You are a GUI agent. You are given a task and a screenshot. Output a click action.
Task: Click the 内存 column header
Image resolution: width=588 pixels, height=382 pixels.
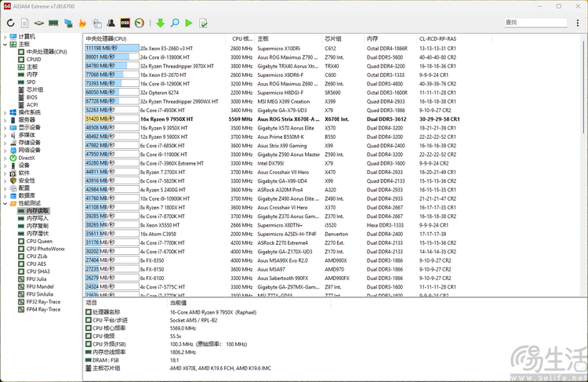pos(390,38)
